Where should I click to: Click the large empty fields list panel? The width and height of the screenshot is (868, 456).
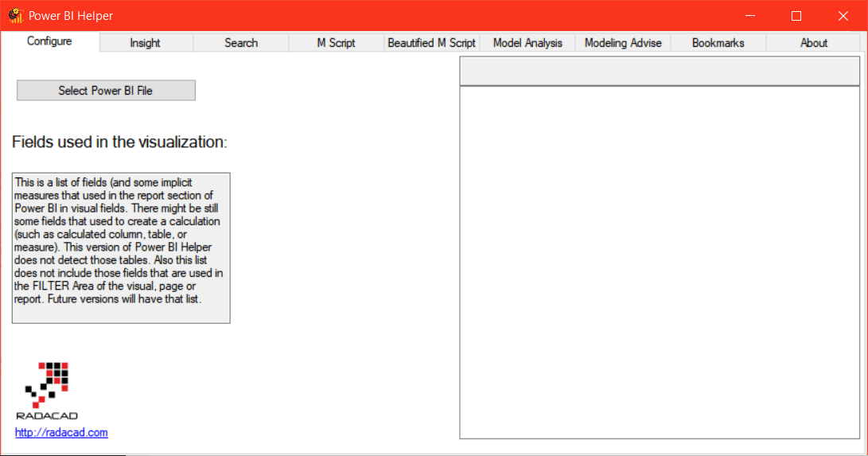pos(660,263)
